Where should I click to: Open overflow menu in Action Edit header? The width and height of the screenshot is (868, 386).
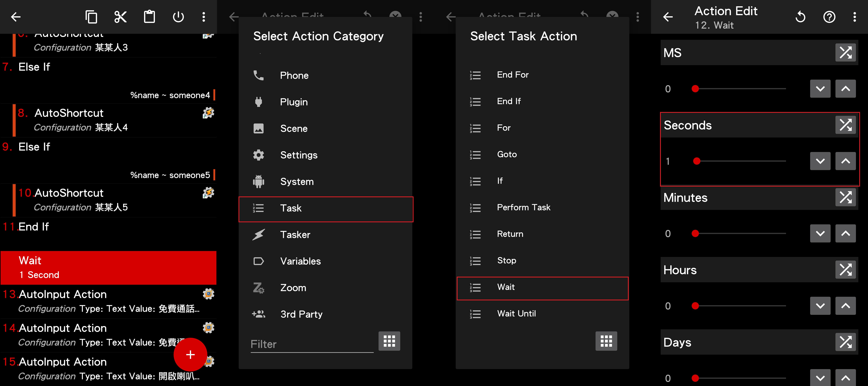[x=855, y=17]
